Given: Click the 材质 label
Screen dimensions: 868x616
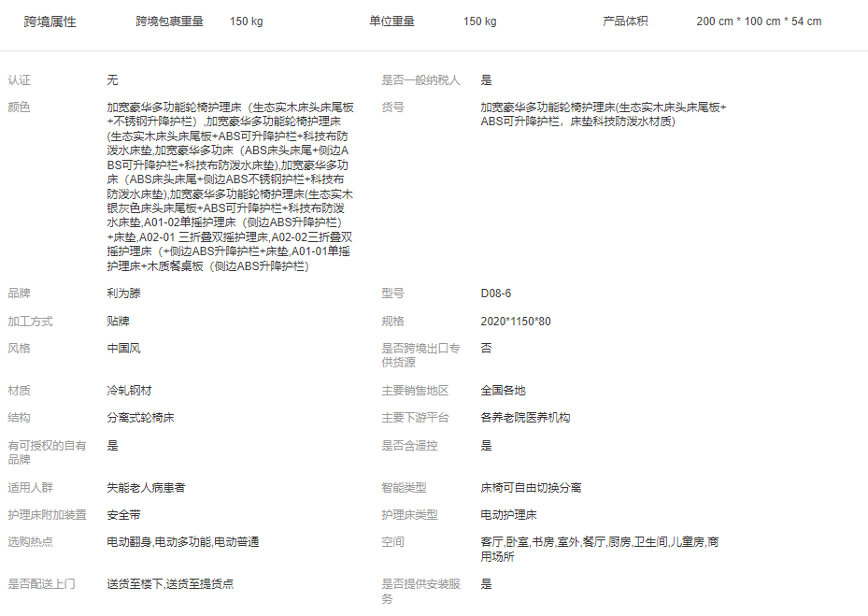Looking at the screenshot, I should coord(19,391).
